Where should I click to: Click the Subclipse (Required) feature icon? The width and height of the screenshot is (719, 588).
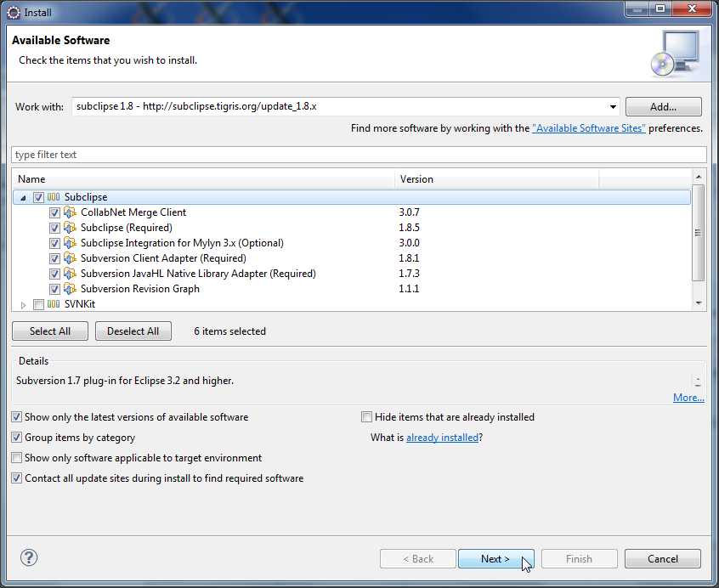70,228
